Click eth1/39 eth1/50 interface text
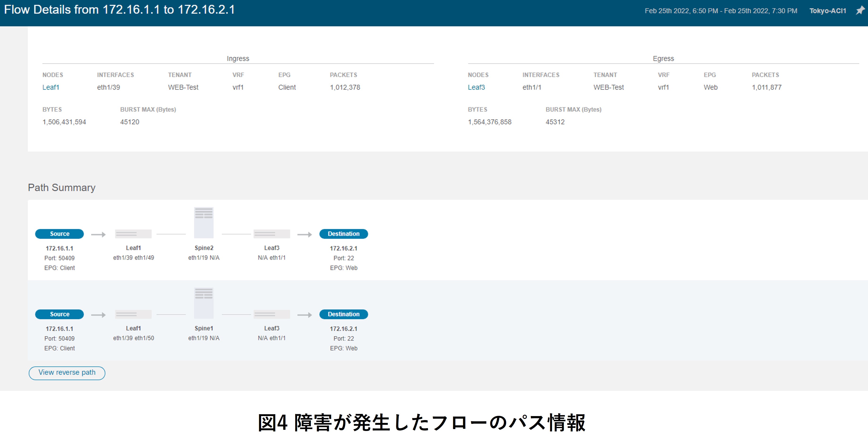 [x=133, y=338]
